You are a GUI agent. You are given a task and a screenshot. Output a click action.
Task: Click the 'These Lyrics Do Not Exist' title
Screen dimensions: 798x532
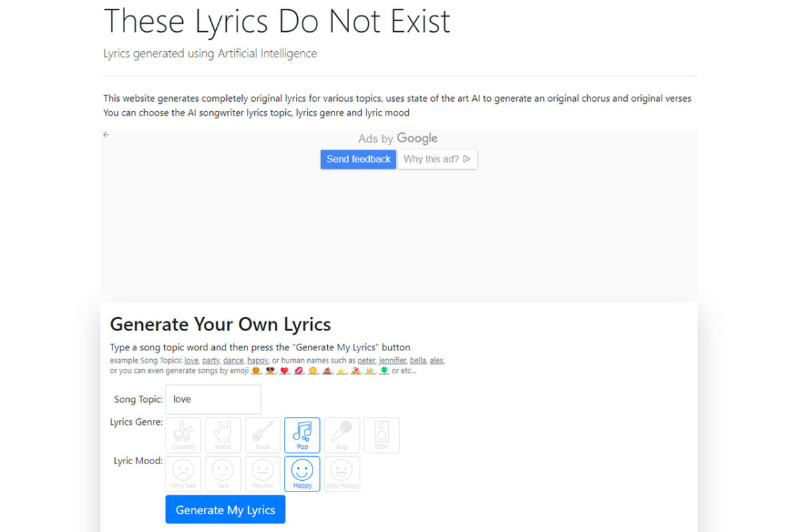pyautogui.click(x=277, y=21)
